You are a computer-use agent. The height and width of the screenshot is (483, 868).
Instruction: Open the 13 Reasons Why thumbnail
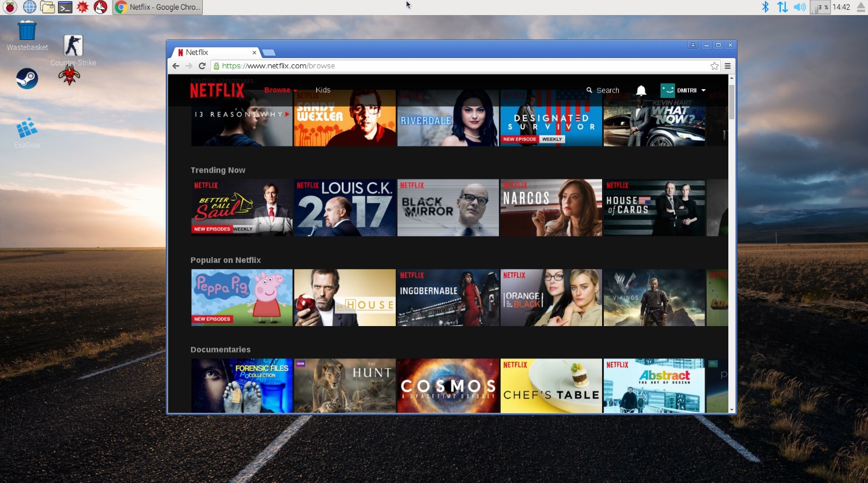tap(242, 118)
